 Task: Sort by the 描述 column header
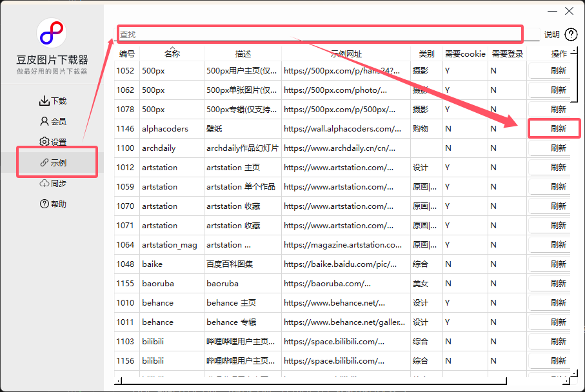pyautogui.click(x=243, y=54)
